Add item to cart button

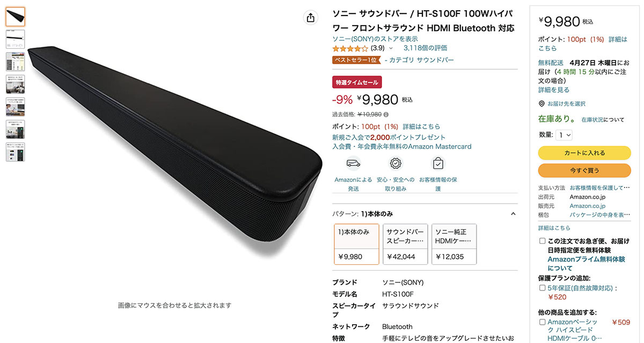coord(584,153)
